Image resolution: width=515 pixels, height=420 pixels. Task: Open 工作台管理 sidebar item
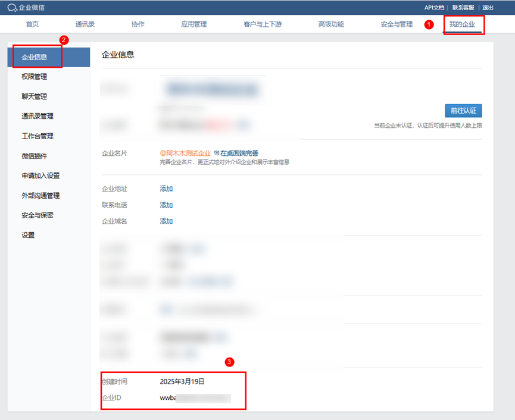click(38, 136)
